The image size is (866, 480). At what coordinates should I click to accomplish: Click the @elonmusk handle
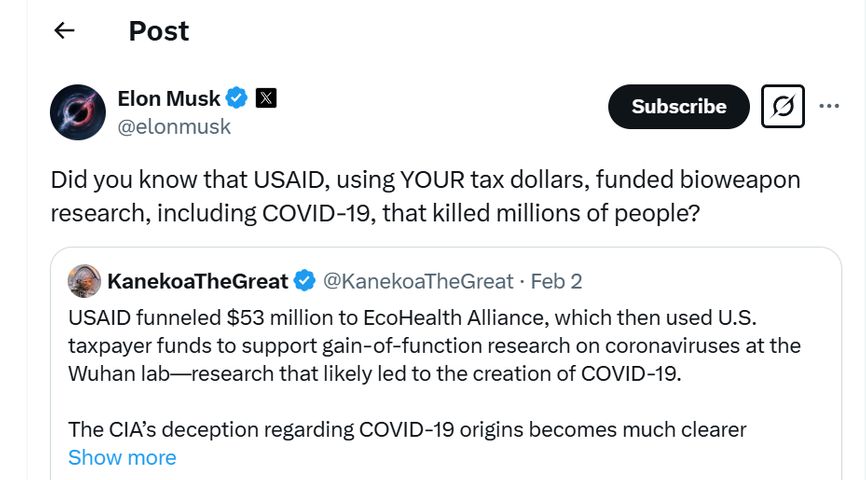pos(174,127)
